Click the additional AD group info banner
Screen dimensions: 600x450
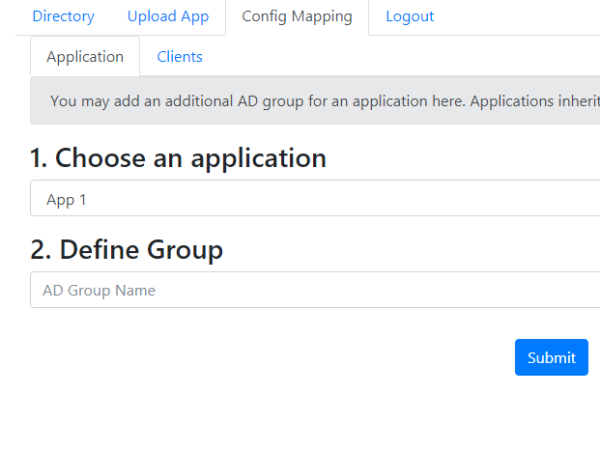pos(315,101)
